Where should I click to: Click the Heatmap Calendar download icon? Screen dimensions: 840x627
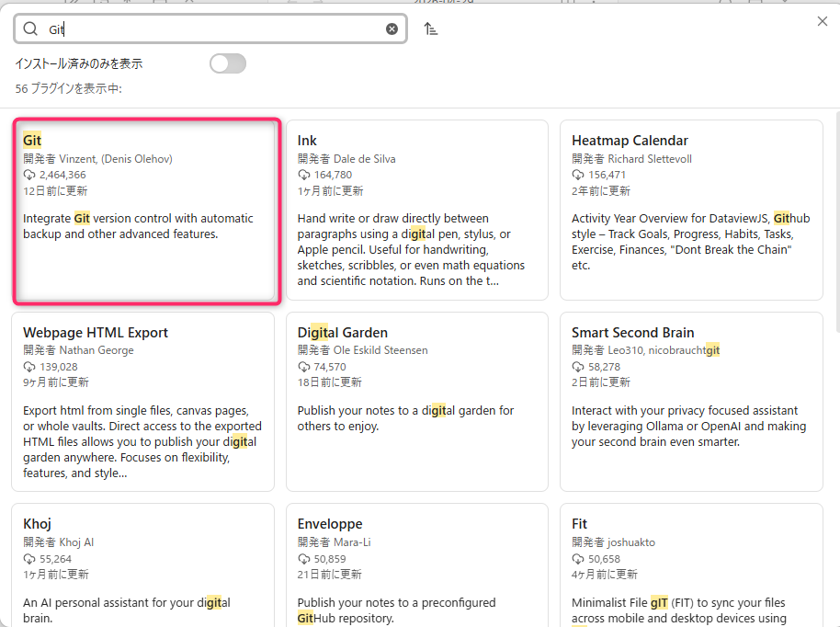point(578,175)
